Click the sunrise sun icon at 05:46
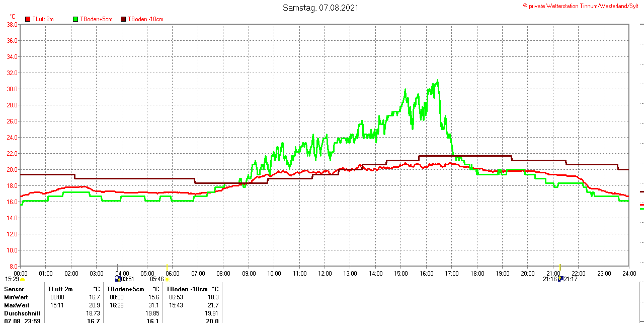 [168, 279]
